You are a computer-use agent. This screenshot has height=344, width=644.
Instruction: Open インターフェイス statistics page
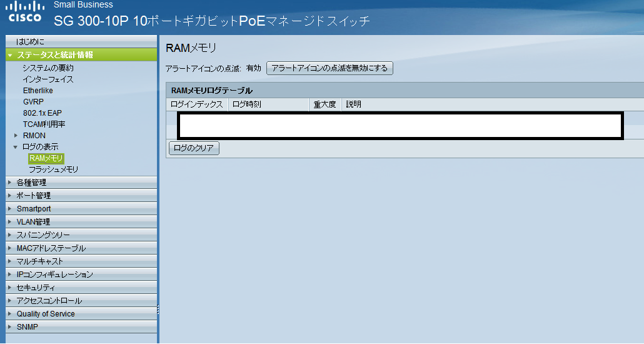[48, 79]
